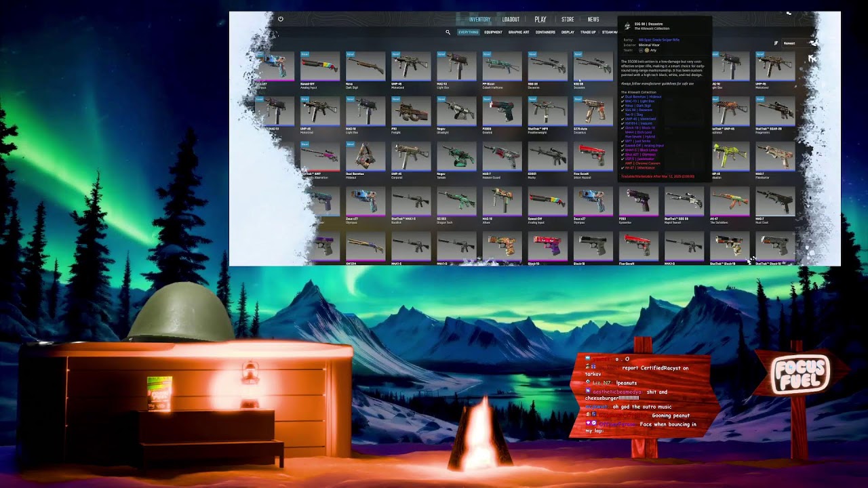
Task: Select the UMP-45 Corporal item
Action: (411, 160)
